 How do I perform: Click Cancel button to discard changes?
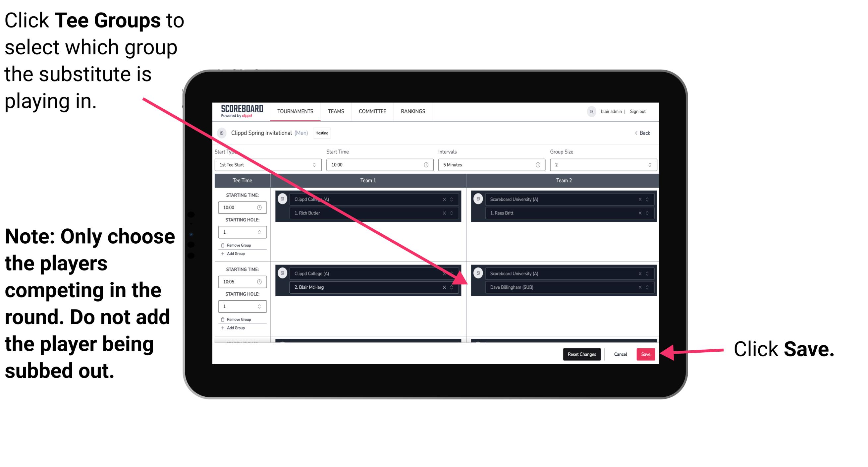click(x=620, y=353)
